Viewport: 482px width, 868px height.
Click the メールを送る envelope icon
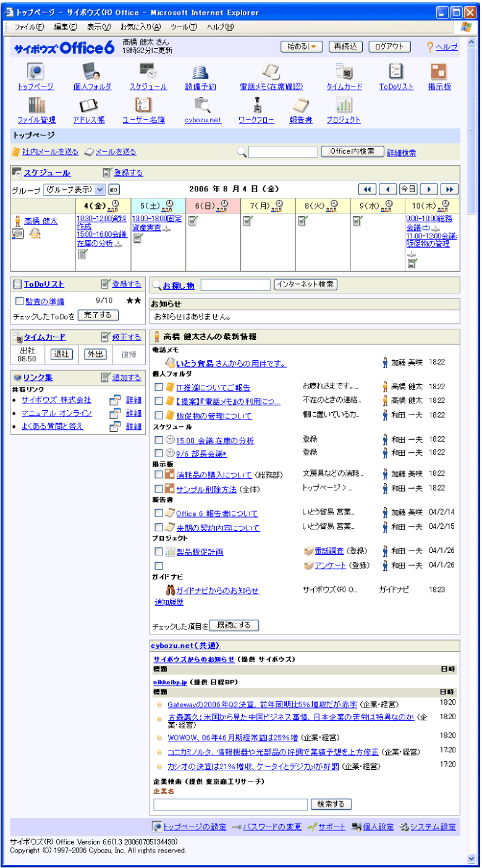89,152
